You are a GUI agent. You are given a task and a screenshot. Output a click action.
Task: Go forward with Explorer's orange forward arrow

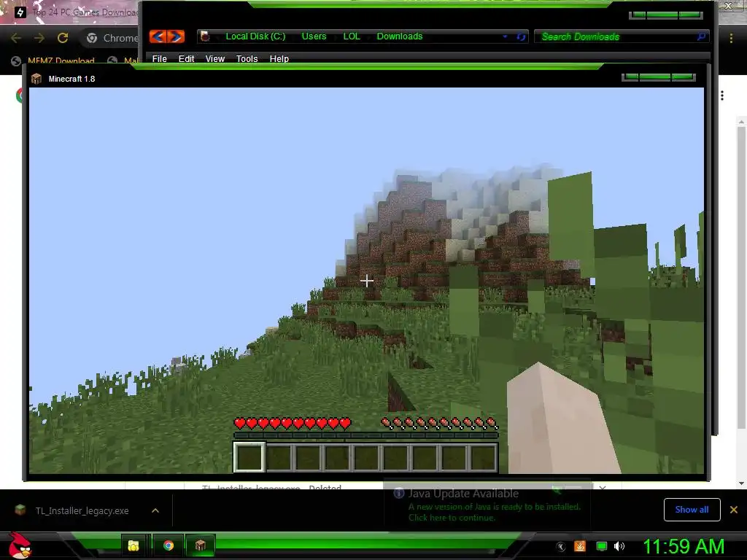[175, 36]
